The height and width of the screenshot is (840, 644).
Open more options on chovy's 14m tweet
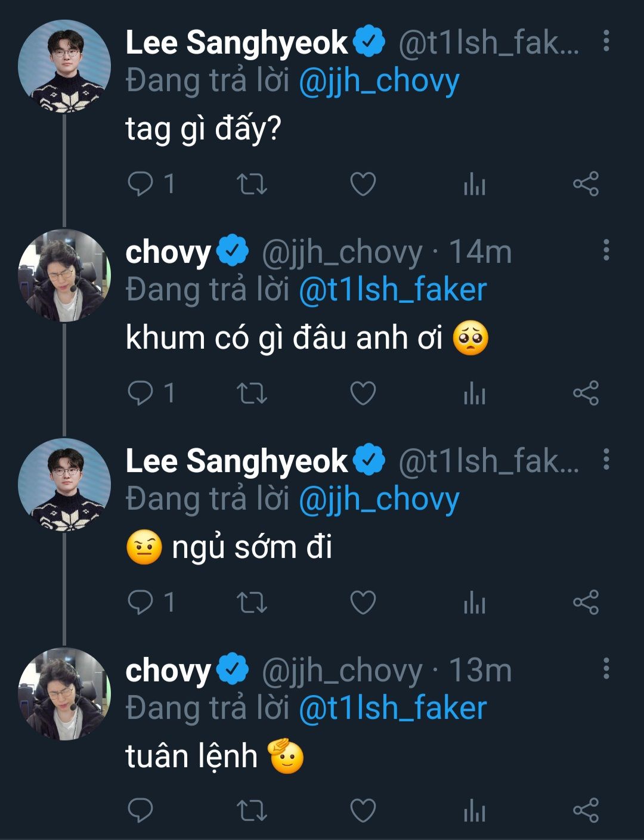point(606,250)
